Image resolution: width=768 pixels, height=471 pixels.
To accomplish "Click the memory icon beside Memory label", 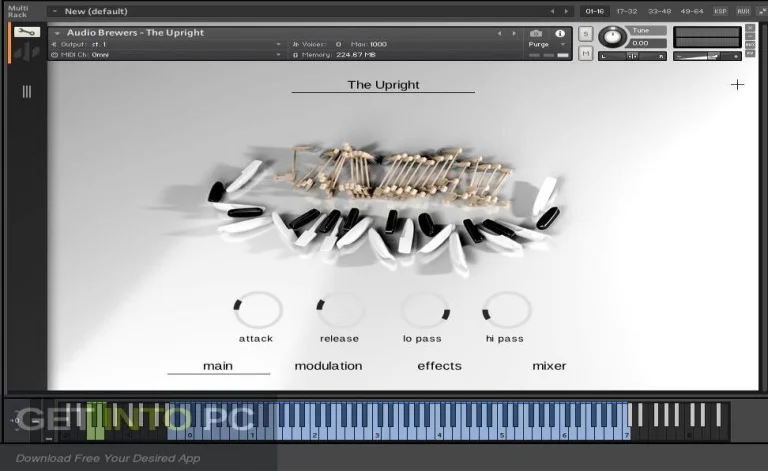I will [x=295, y=55].
